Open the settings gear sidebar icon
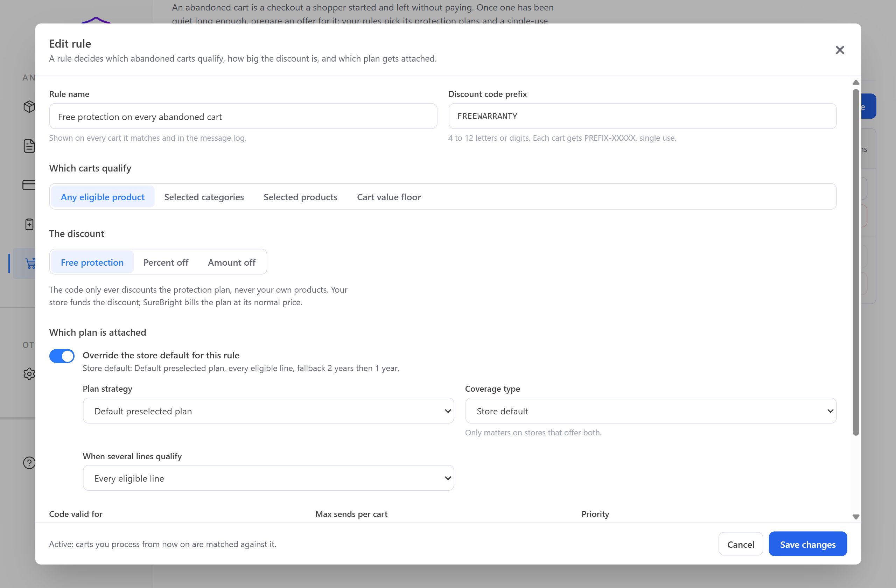896x588 pixels. (29, 374)
